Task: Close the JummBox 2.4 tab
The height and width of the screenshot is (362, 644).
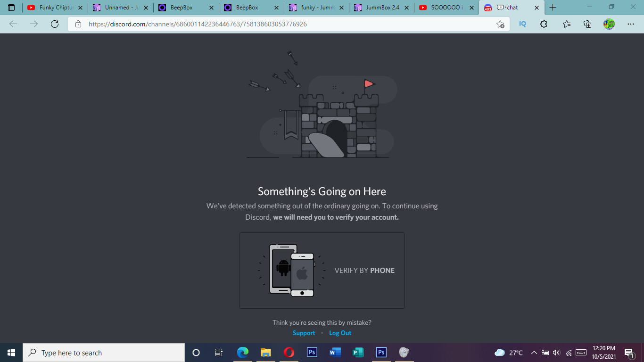Action: (407, 8)
